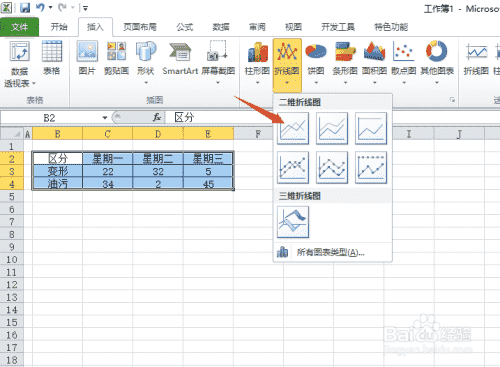This screenshot has width=500, height=367.
Task: Insert a SmartArt graphic
Action: tap(180, 58)
